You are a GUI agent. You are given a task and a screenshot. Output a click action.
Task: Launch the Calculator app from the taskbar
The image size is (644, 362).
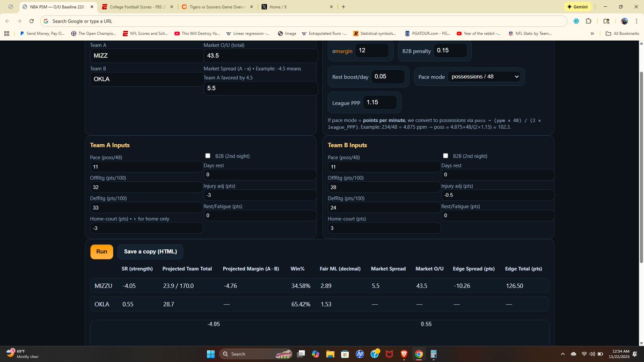click(x=433, y=354)
